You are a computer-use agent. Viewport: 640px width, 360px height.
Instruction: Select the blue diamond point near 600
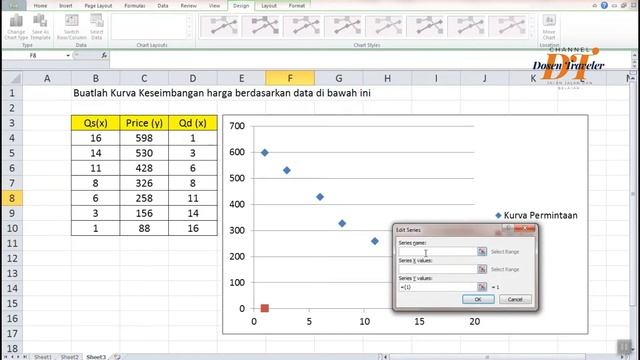pyautogui.click(x=264, y=152)
